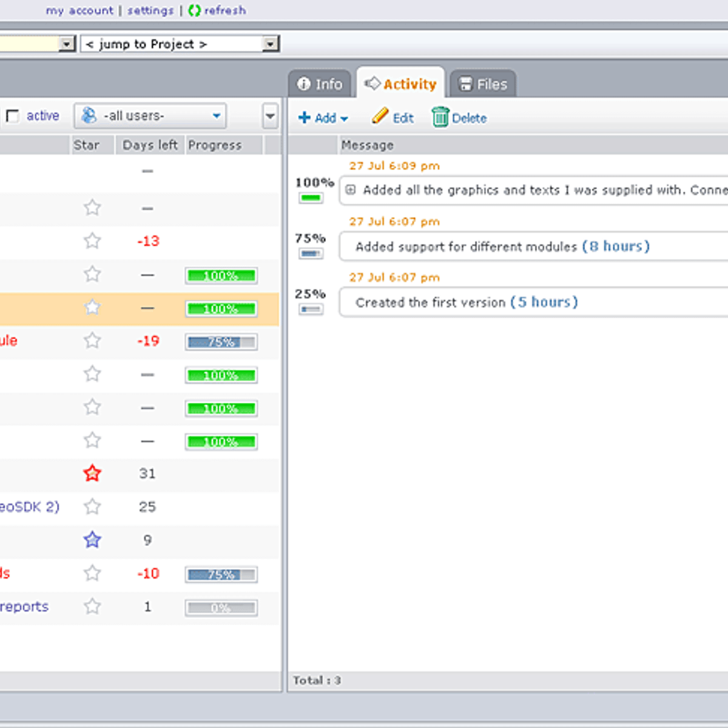
Task: Switch to the Info tab
Action: pyautogui.click(x=320, y=84)
